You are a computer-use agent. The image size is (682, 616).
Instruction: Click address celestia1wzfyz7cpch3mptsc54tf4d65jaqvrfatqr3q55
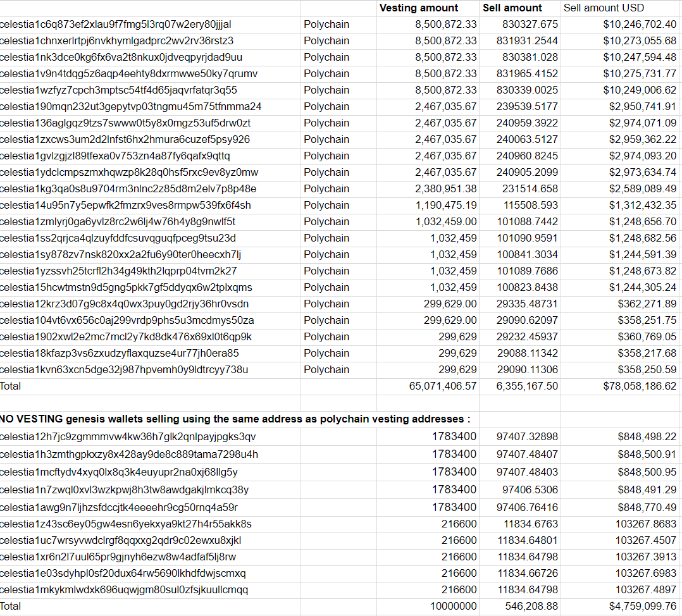pyautogui.click(x=118, y=90)
